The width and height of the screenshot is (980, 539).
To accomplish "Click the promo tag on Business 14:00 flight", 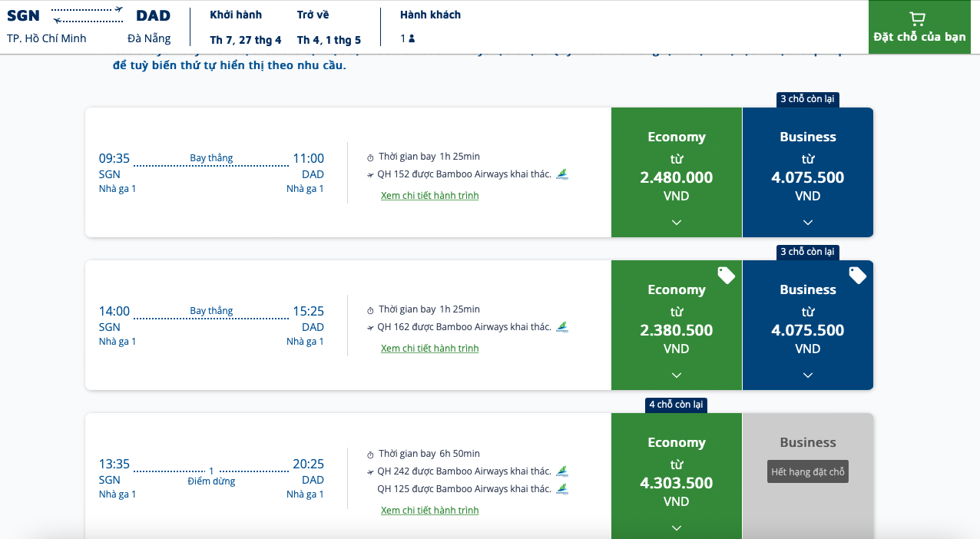I will click(857, 276).
